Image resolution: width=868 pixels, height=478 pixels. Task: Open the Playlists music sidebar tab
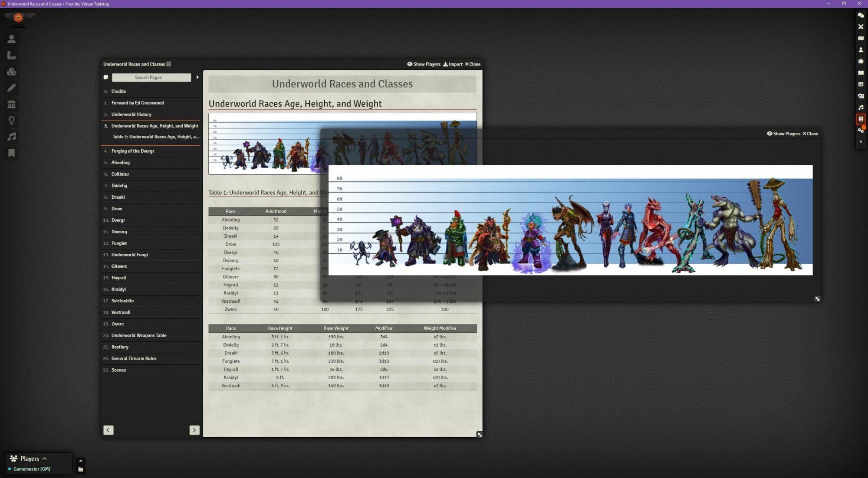(x=861, y=107)
